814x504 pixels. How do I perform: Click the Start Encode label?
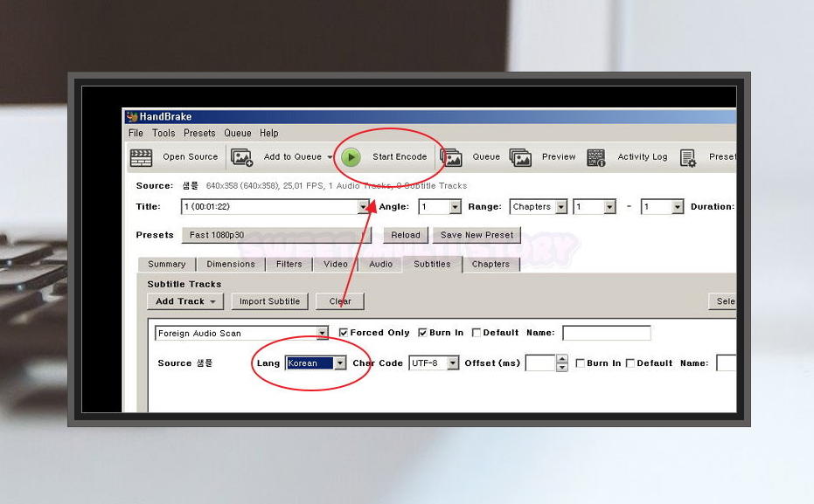click(x=400, y=156)
